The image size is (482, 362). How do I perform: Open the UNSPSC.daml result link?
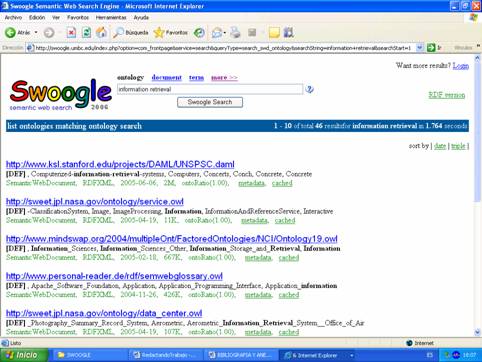point(120,164)
